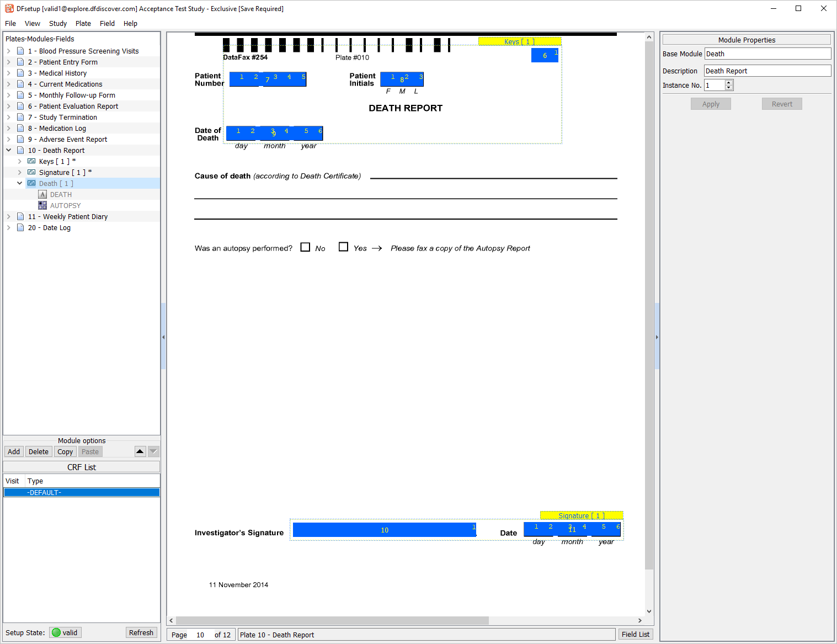Check the autopsy 'No' checkbox
This screenshot has height=644, width=837.
coord(305,247)
